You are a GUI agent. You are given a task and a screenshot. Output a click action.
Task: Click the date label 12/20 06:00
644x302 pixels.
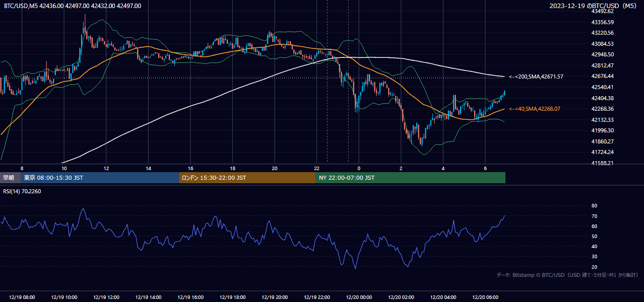pyautogui.click(x=485, y=297)
